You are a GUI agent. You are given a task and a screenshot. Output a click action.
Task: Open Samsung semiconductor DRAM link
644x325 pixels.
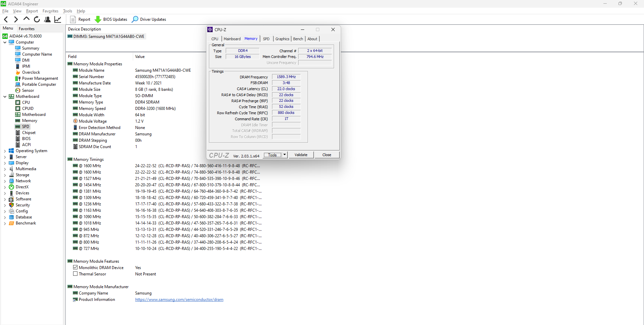(179, 300)
